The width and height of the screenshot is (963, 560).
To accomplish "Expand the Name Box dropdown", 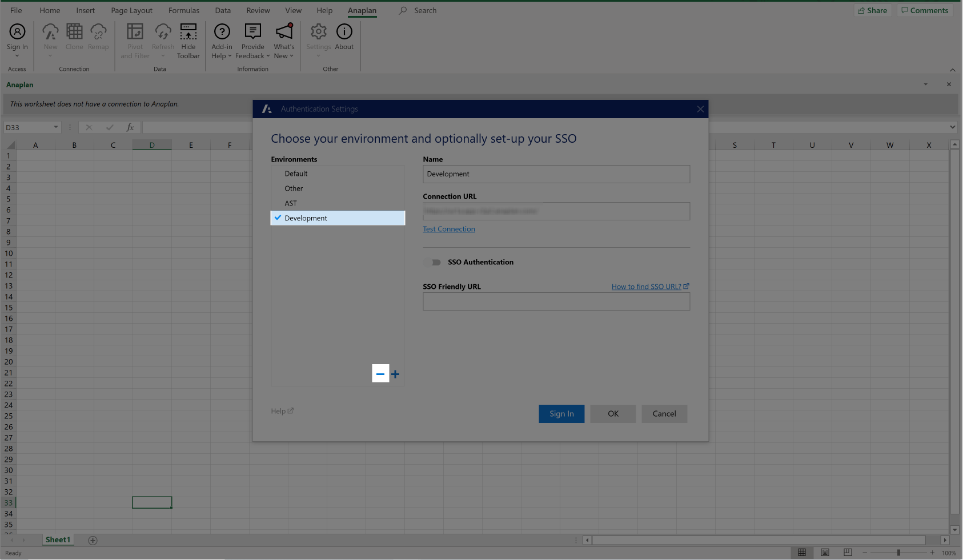I will coord(55,127).
